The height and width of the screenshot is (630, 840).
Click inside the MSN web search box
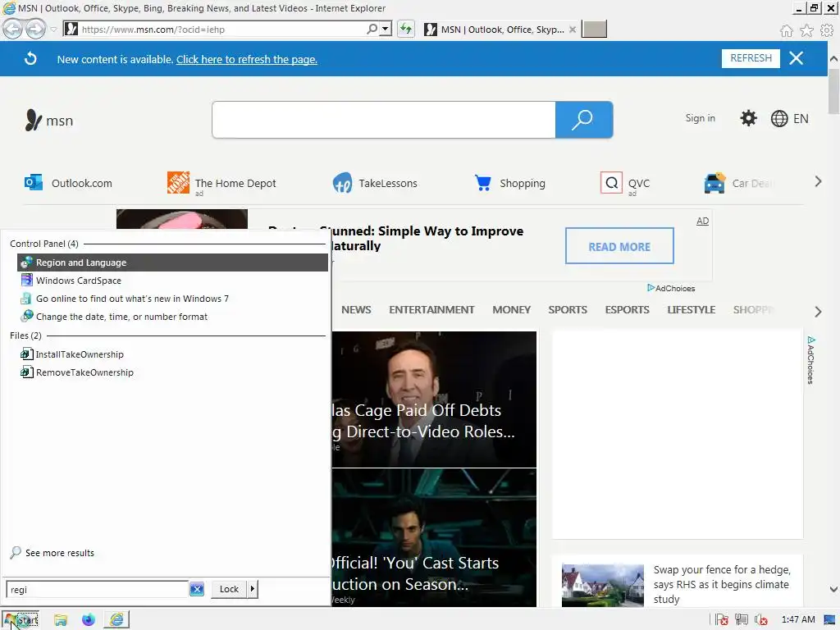click(384, 120)
